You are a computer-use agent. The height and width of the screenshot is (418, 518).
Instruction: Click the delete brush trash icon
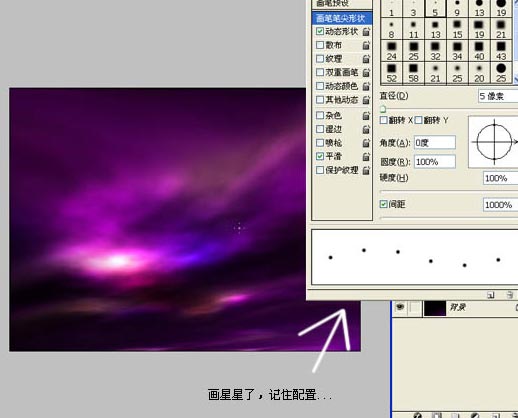[x=510, y=295]
